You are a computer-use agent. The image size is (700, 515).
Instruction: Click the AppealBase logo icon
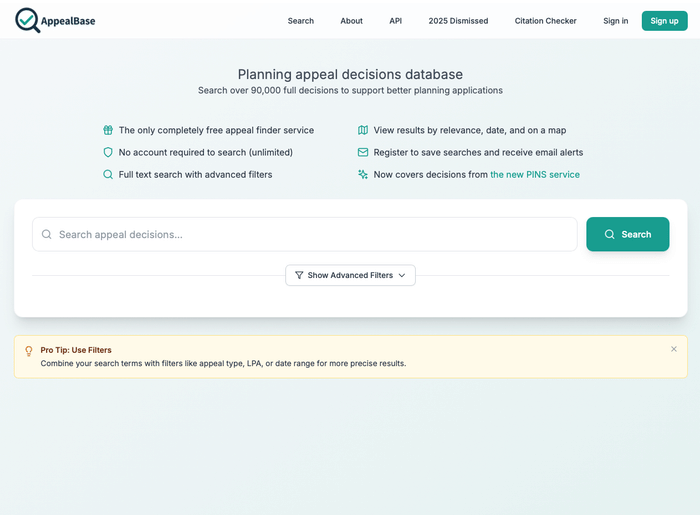click(x=28, y=20)
